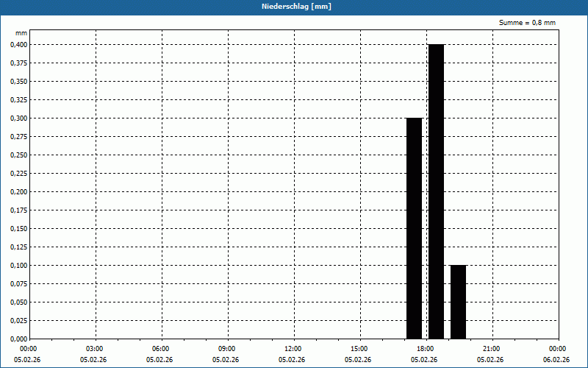588x368 pixels.
Task: Click the 0,400 y-axis label
Action: coord(18,44)
